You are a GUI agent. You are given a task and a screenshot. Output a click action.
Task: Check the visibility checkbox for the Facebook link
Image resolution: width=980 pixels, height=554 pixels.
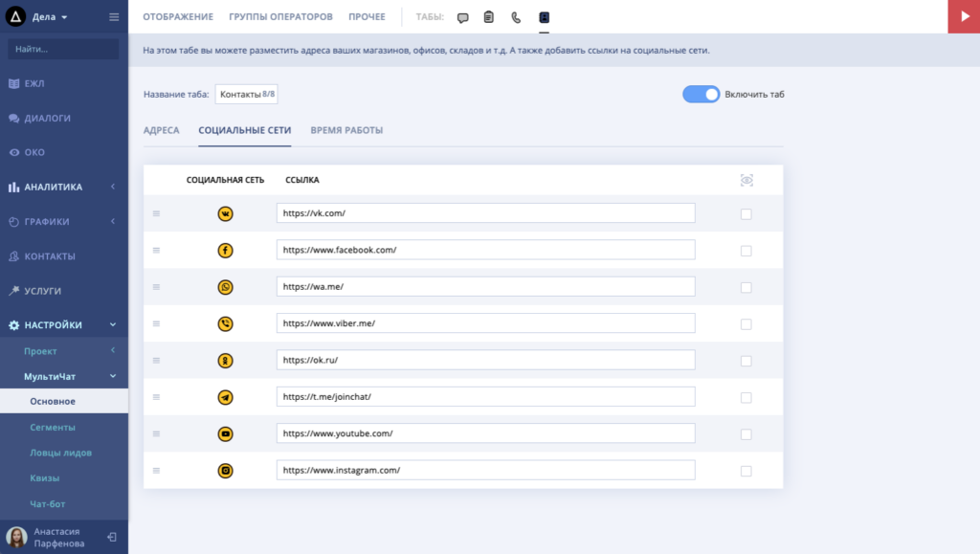tap(746, 251)
